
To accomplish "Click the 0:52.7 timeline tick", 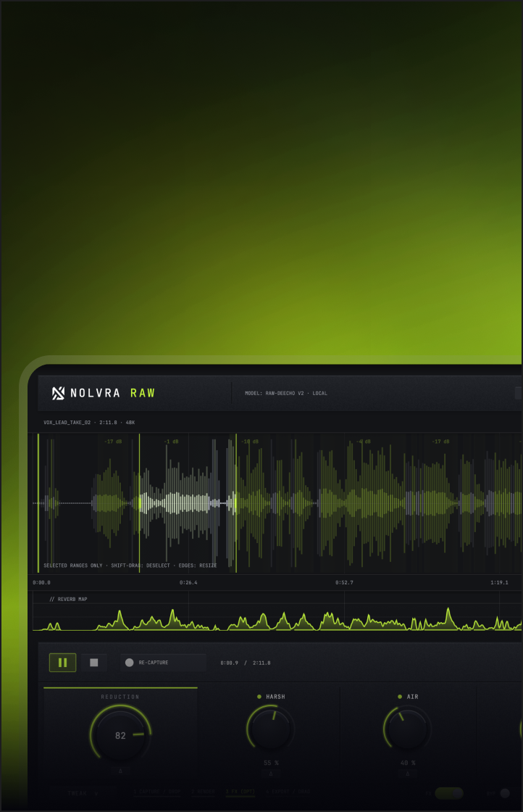I will 344,583.
